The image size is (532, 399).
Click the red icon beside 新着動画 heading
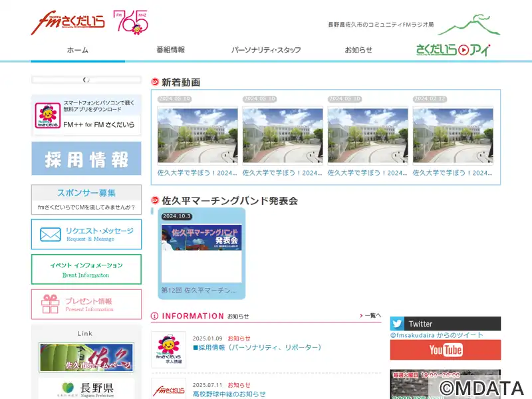155,82
